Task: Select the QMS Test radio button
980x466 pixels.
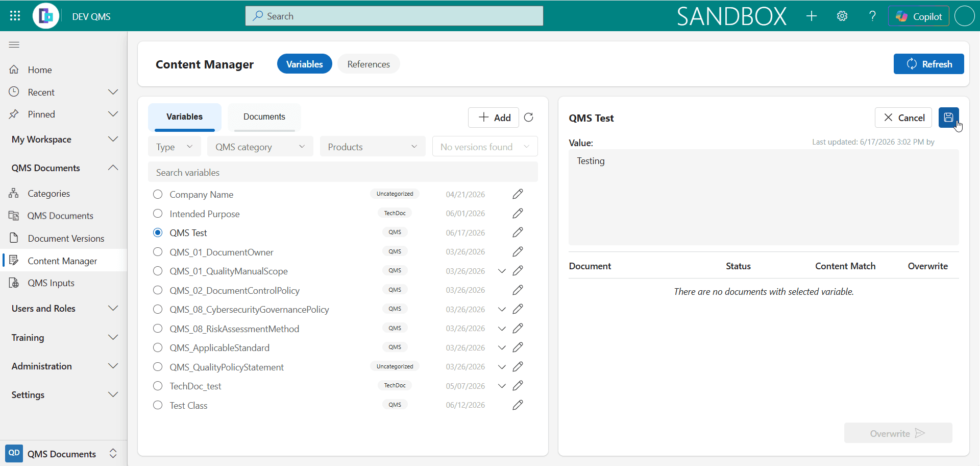Action: click(x=158, y=232)
